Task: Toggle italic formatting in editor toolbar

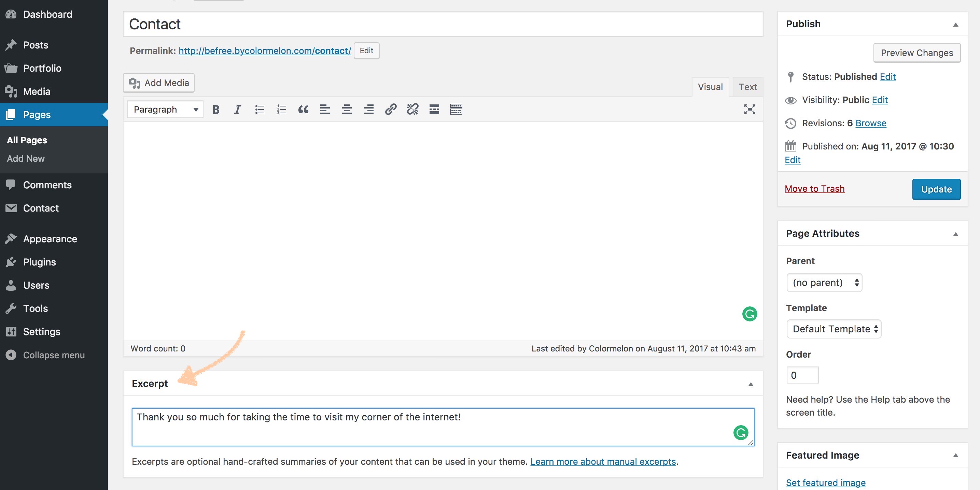Action: (x=237, y=110)
